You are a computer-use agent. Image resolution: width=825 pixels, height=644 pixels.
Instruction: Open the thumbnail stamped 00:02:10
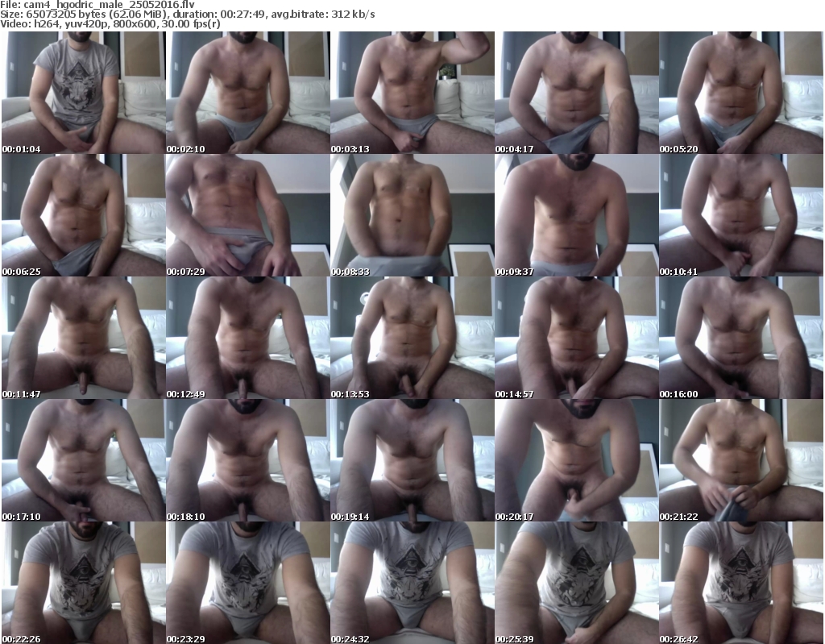pos(248,93)
